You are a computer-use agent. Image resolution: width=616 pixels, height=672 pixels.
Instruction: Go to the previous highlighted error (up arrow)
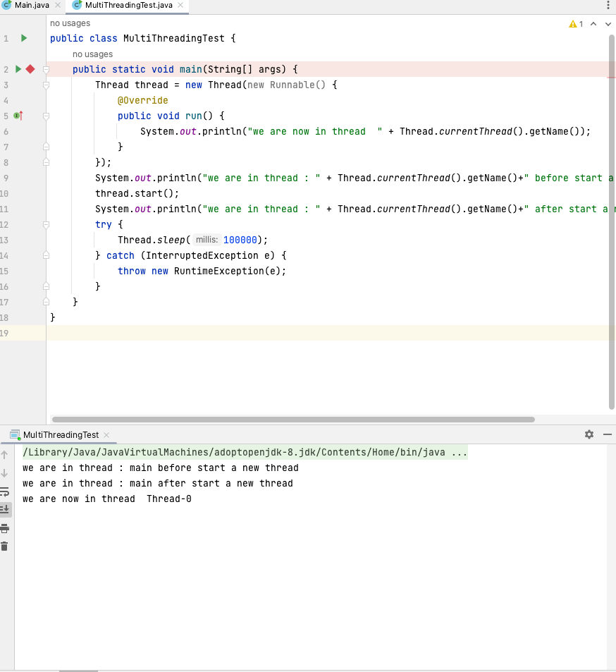pyautogui.click(x=593, y=24)
